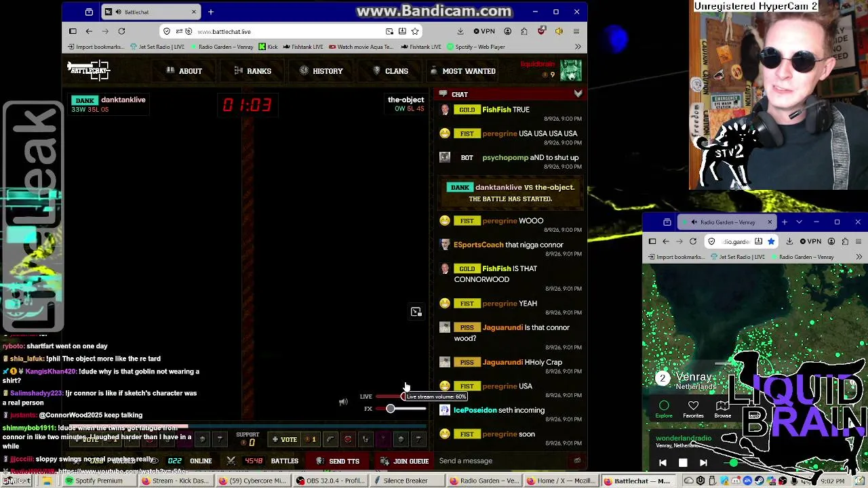The height and width of the screenshot is (488, 868).
Task: Switch to OBS 32.0.4 taskbar button
Action: point(332,481)
